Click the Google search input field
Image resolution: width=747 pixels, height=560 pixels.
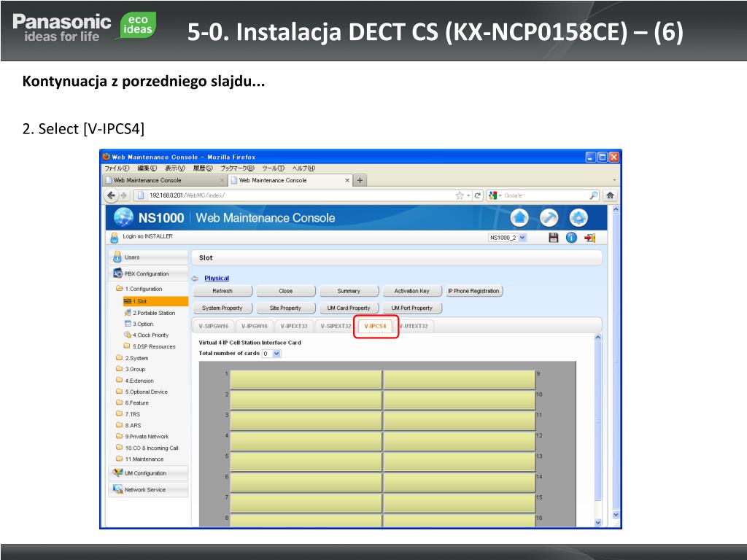pyautogui.click(x=546, y=195)
